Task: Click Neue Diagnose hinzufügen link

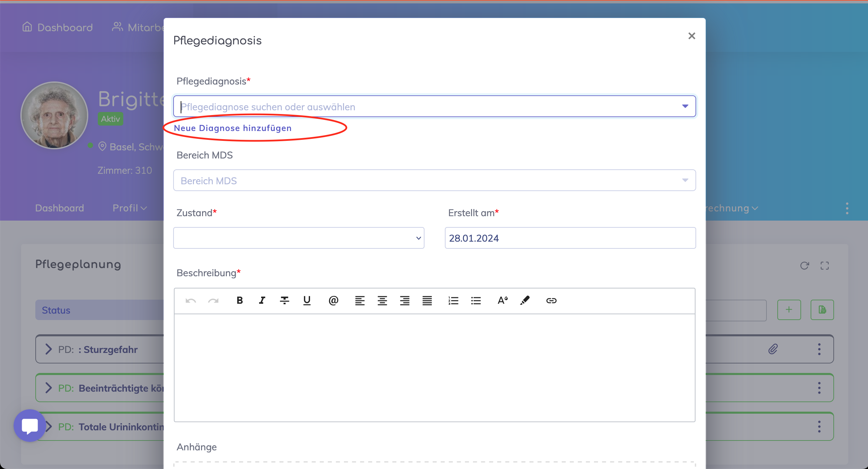Action: (233, 128)
